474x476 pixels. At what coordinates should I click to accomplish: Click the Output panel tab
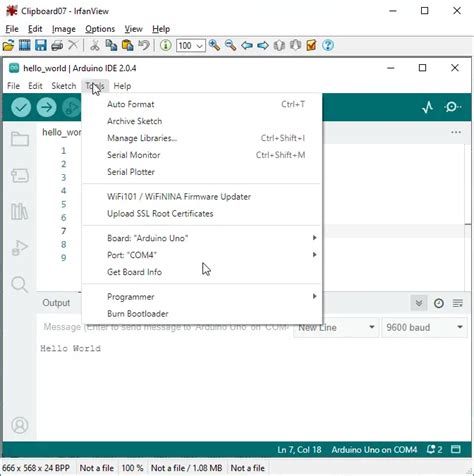click(56, 303)
